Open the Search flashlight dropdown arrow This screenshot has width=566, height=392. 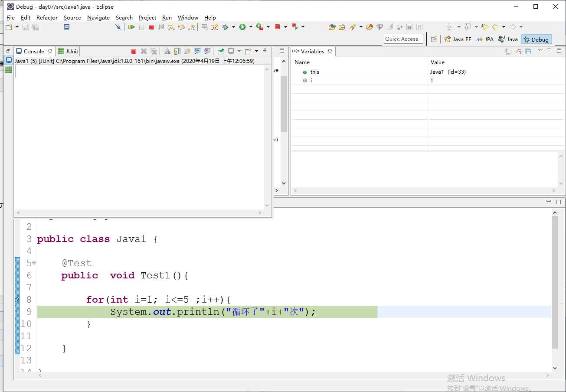[361, 27]
